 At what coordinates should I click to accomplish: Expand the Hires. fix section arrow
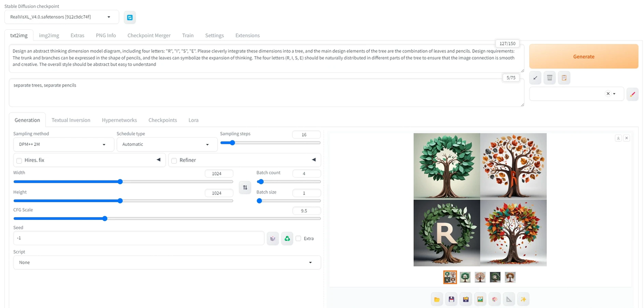pos(158,160)
